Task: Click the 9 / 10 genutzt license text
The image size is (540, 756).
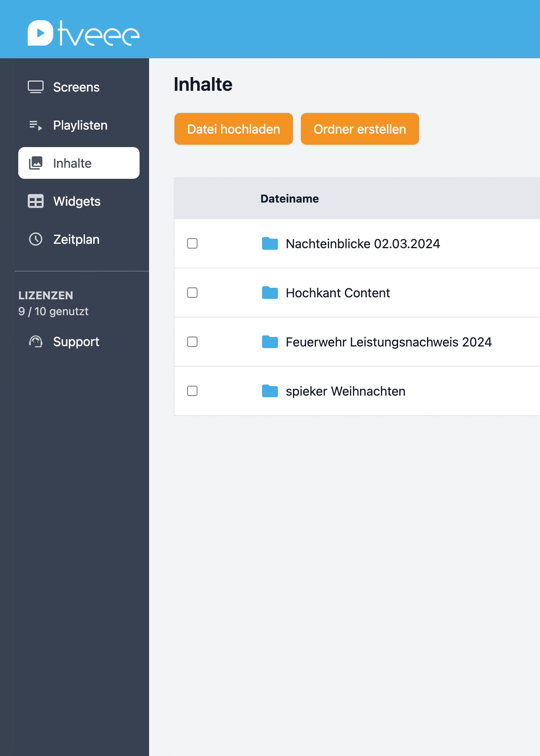Action: (x=54, y=312)
